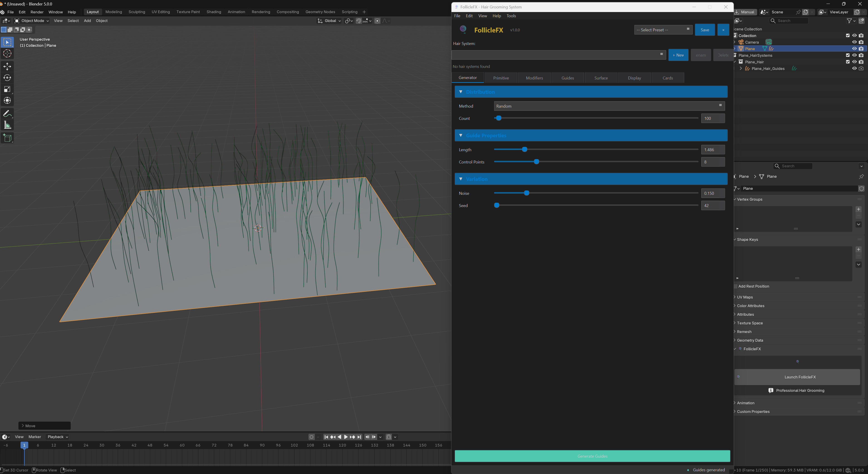Click the Launch FollicleFX button

coord(797,377)
